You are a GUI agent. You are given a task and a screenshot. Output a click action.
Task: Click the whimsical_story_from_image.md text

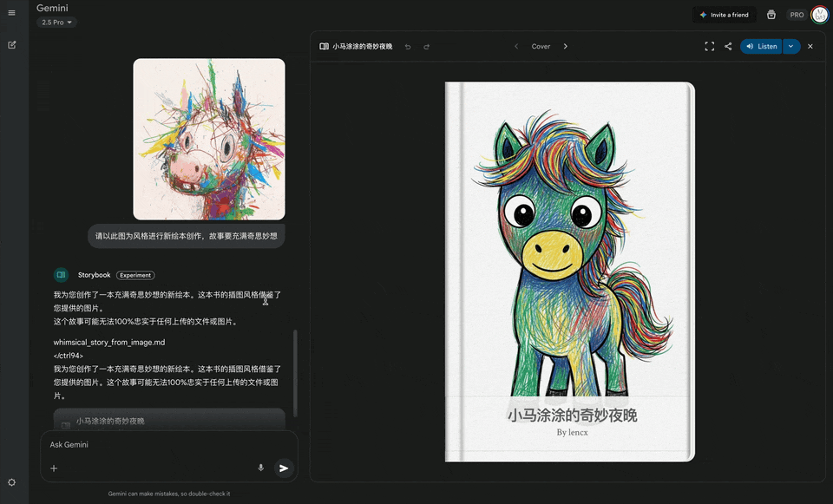109,343
